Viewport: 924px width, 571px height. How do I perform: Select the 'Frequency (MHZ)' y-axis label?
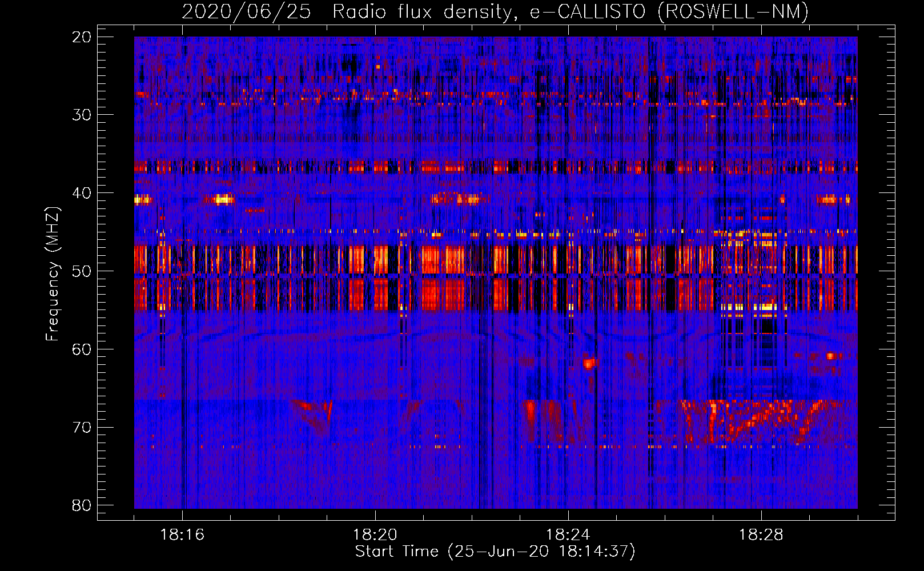53,274
